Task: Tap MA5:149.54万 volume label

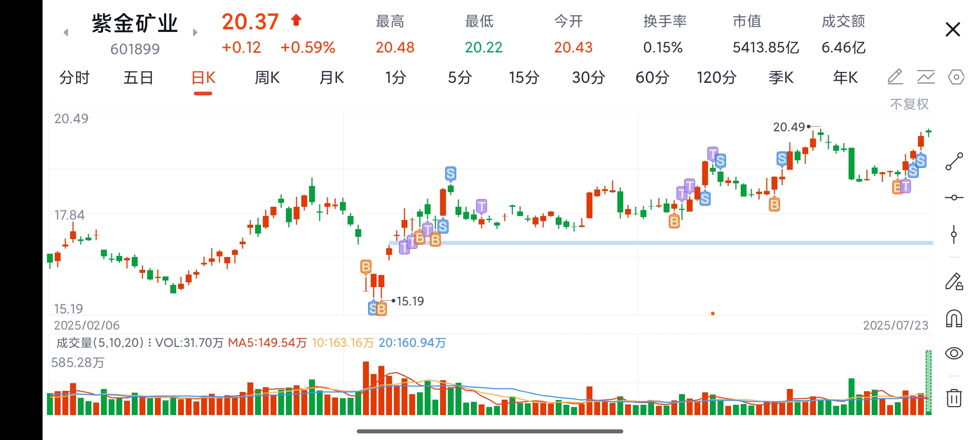Action: click(267, 343)
